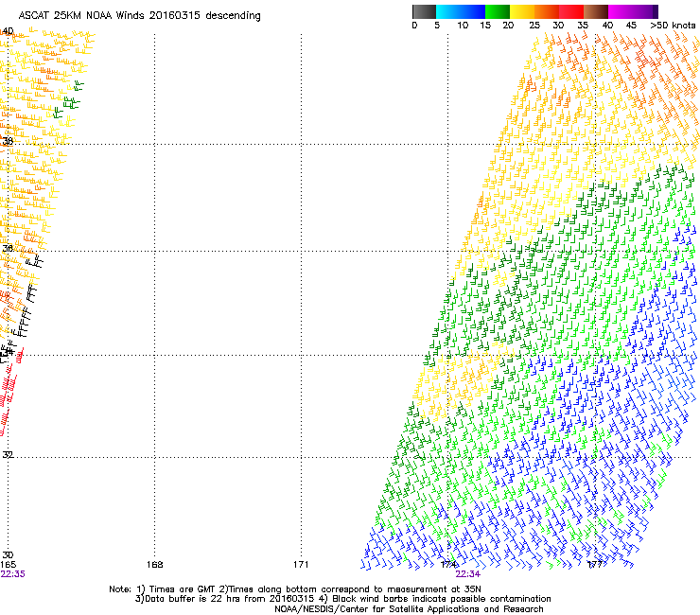Click the latitude label '30' on the left axis
Image resolution: width=700 pixels, height=615 pixels.
pos(8,554)
